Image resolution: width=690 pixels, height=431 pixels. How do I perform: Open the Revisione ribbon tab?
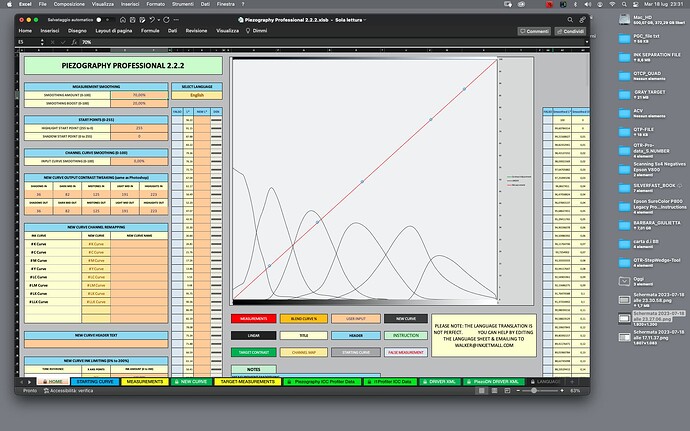[196, 31]
